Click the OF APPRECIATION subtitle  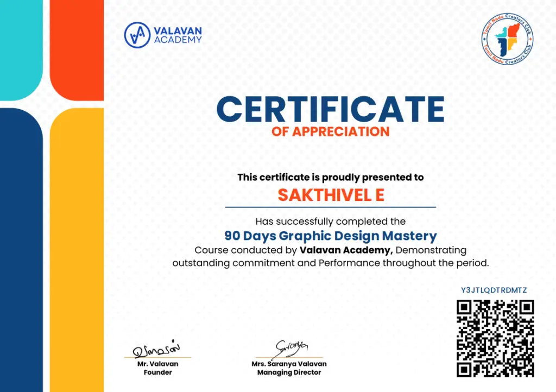coord(331,131)
